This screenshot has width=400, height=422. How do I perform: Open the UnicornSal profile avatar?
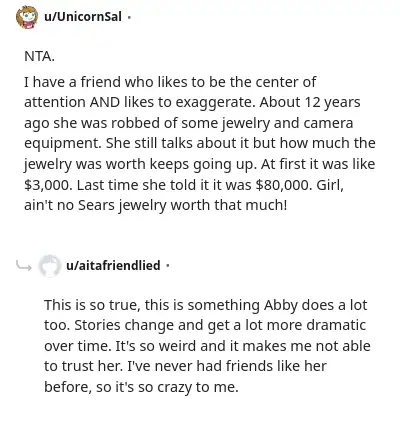(x=27, y=17)
